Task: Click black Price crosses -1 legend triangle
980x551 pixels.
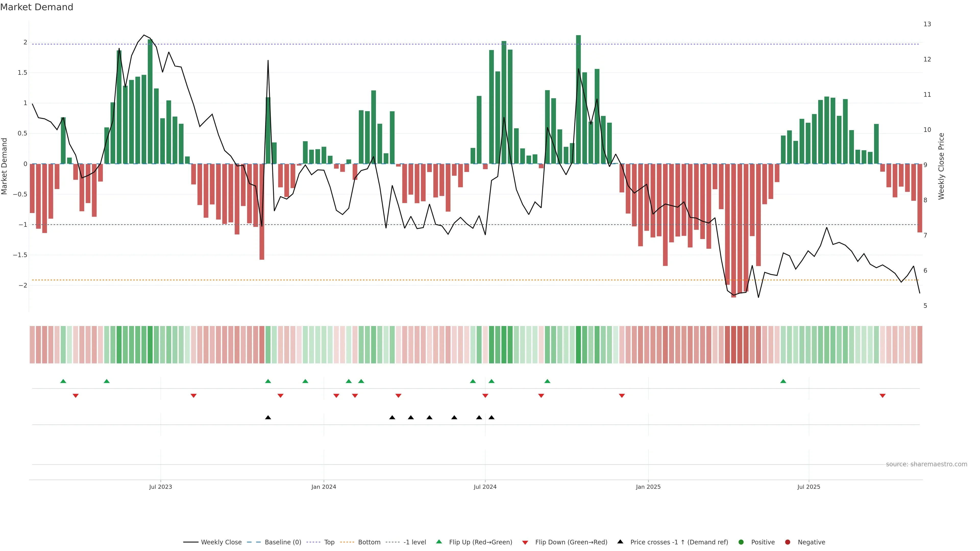Action: coord(620,542)
